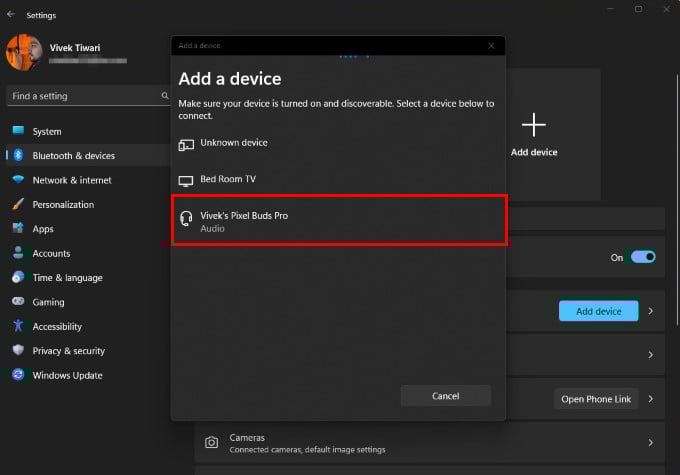Click the Time & language globe icon
Screen dimensions: 680x475
[x=18, y=277]
